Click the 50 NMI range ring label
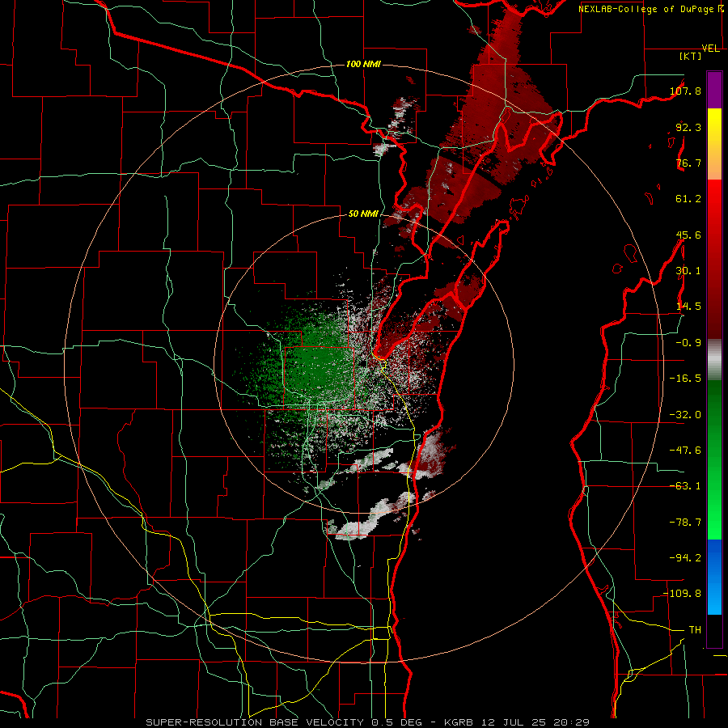Image resolution: width=728 pixels, height=728 pixels. 363,214
